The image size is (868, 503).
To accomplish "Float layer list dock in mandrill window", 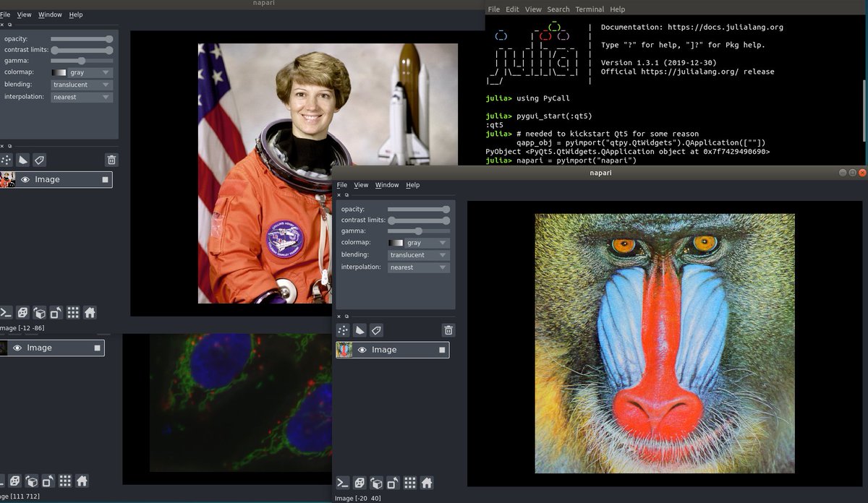I will click(x=346, y=317).
